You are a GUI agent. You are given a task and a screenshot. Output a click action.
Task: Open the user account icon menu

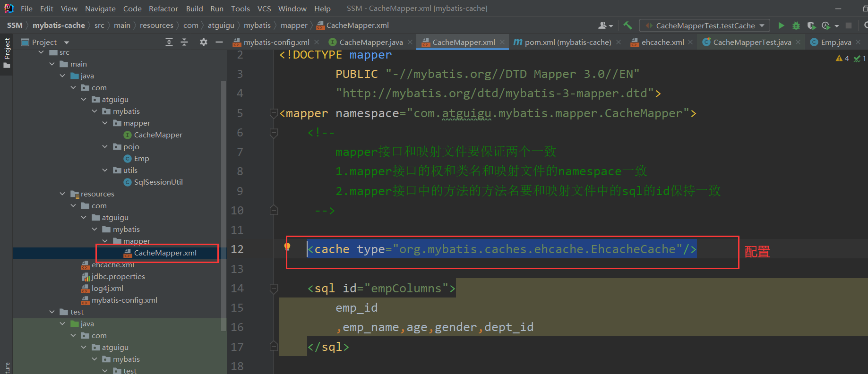[x=605, y=25]
